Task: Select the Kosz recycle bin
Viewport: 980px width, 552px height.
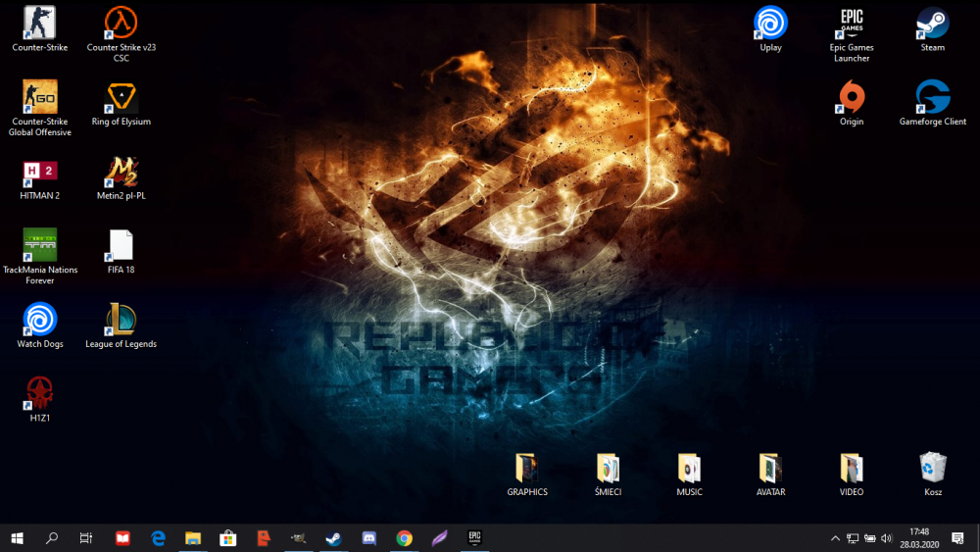Action: pyautogui.click(x=933, y=474)
